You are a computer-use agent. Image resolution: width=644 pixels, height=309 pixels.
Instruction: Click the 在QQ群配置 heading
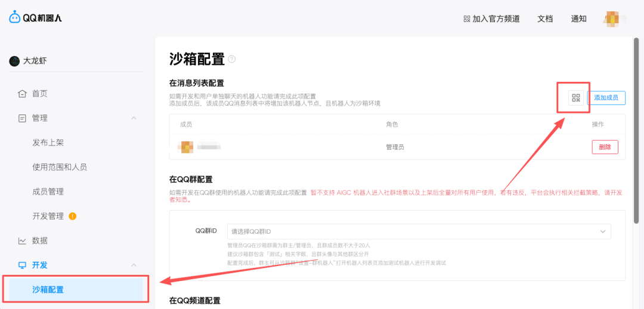tap(191, 179)
